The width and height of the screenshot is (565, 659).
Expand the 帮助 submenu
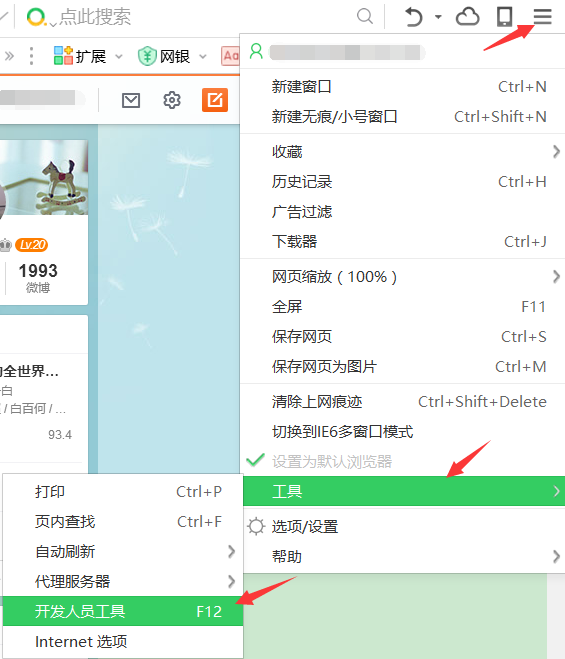pos(404,557)
